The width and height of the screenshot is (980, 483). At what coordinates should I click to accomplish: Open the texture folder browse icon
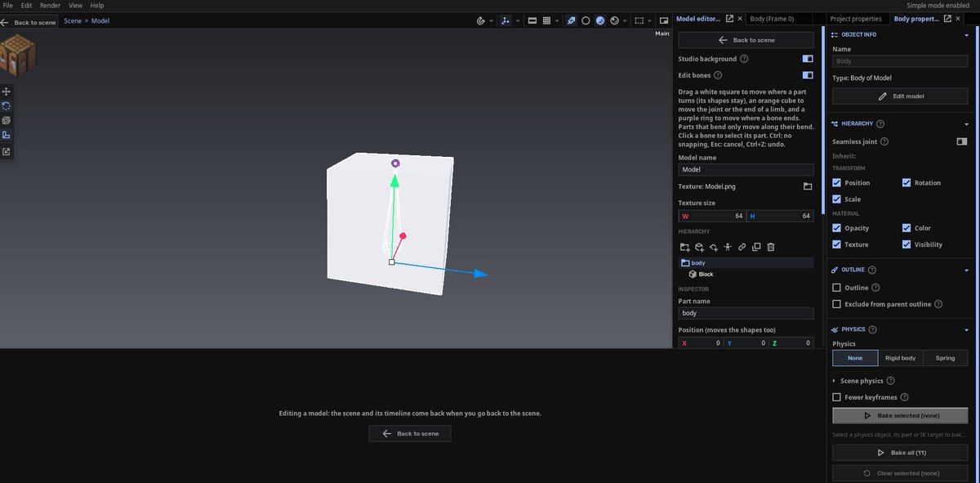tap(808, 186)
